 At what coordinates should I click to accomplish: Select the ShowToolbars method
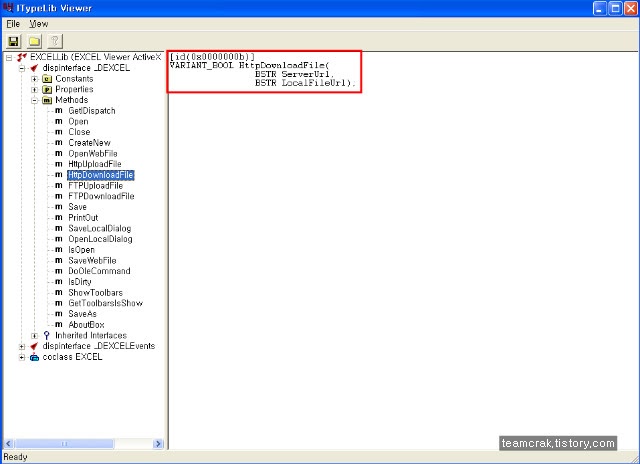pos(96,293)
